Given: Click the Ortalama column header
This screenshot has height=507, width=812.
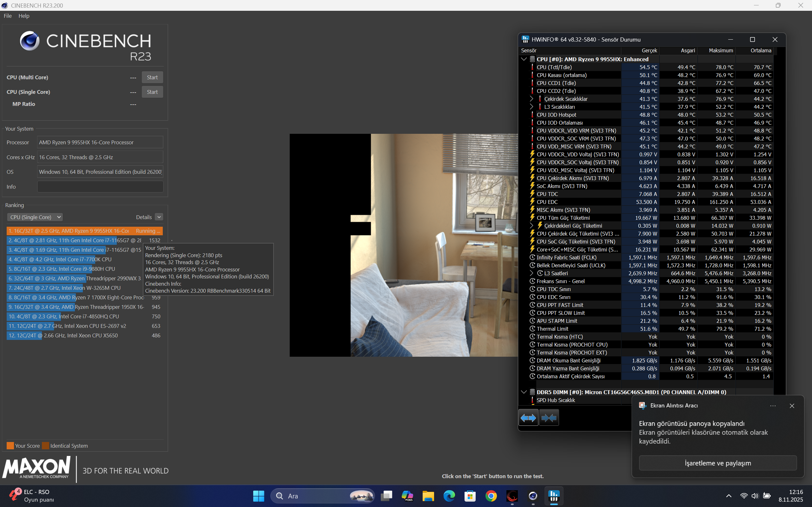Looking at the screenshot, I should tap(755, 51).
